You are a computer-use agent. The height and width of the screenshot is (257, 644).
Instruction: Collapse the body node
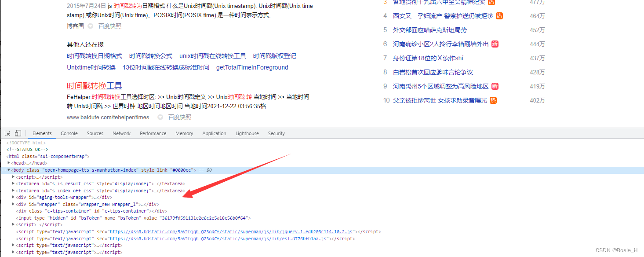click(8, 170)
